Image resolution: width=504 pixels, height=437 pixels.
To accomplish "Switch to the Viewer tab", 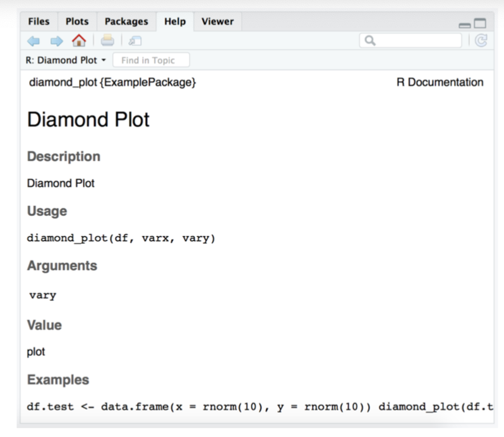I will (x=217, y=21).
